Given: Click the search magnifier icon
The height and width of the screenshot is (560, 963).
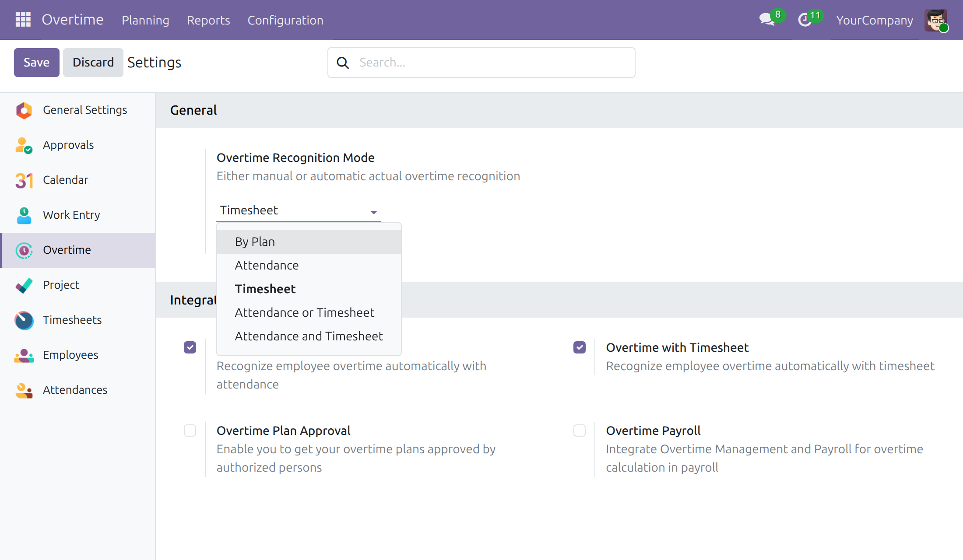Looking at the screenshot, I should click(343, 63).
